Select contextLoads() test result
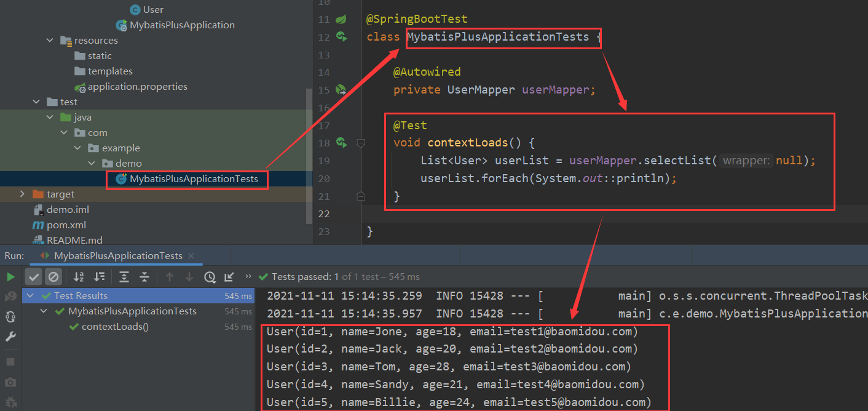Image resolution: width=868 pixels, height=411 pixels. coord(115,327)
